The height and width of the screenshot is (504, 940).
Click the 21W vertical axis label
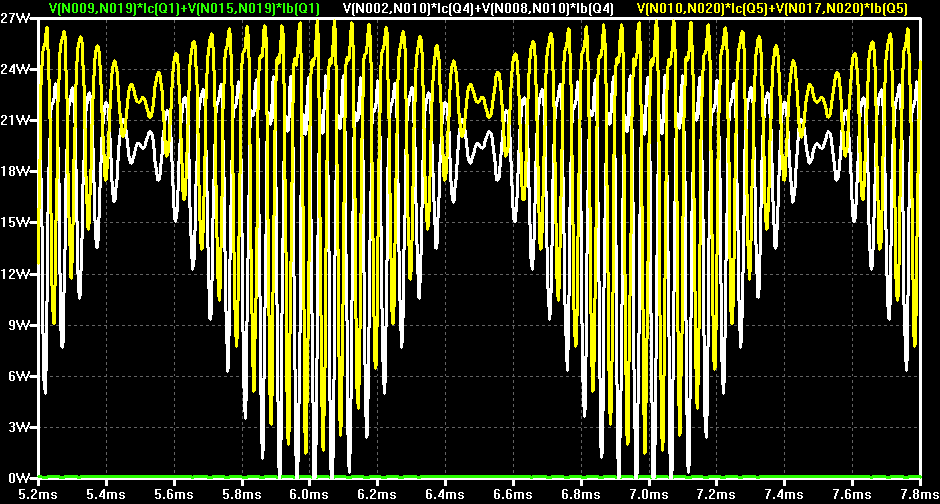click(x=15, y=120)
